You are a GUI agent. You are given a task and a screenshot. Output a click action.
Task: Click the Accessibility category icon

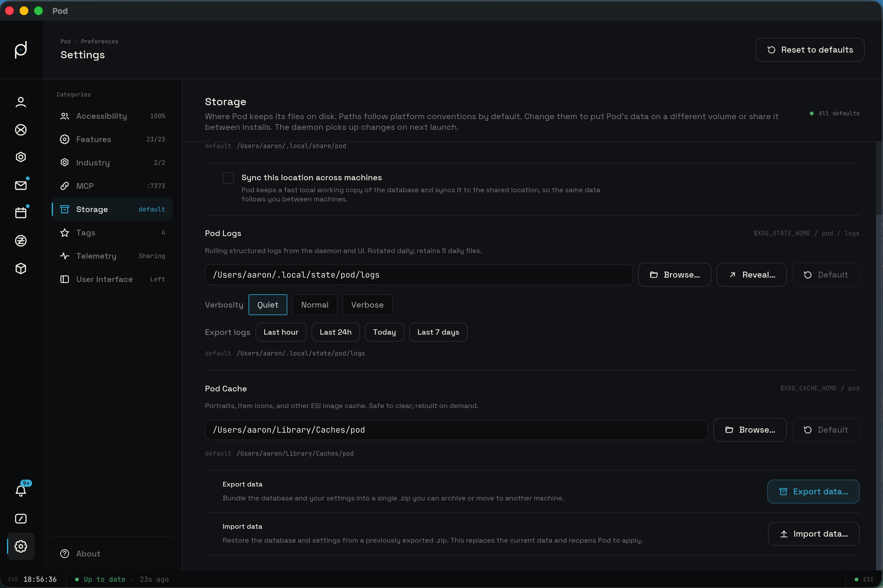tap(65, 116)
